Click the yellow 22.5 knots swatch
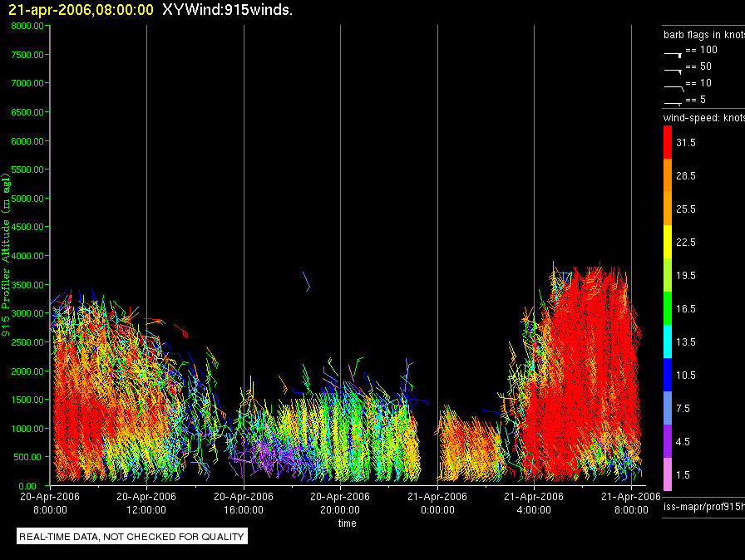The image size is (745, 560). (668, 242)
